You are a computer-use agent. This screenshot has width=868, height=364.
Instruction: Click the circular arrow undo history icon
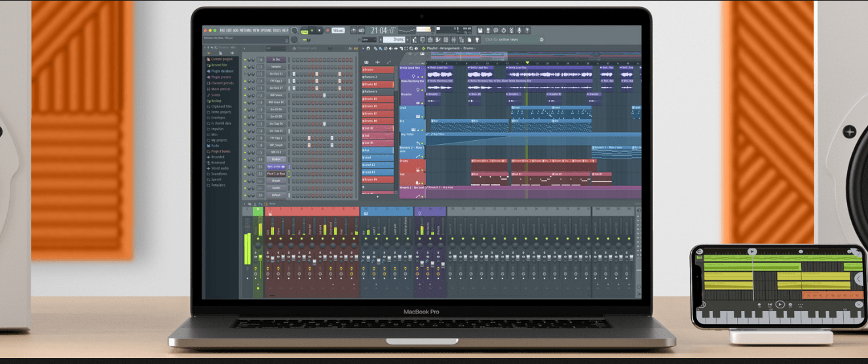pos(504,30)
